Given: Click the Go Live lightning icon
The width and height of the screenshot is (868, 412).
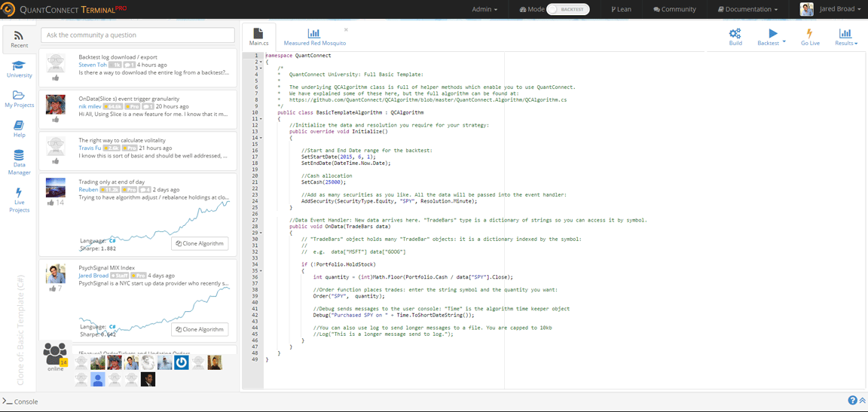Looking at the screenshot, I should click(810, 34).
